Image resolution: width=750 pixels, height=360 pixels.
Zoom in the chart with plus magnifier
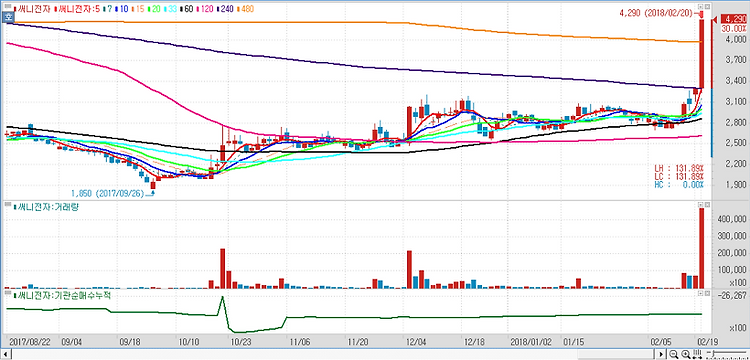[x=686, y=354]
